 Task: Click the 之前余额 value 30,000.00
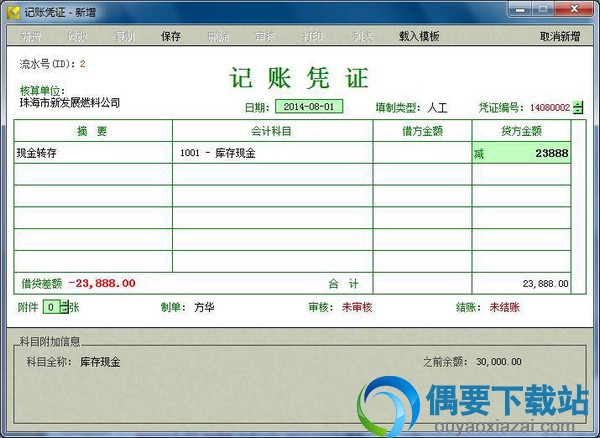pos(499,361)
